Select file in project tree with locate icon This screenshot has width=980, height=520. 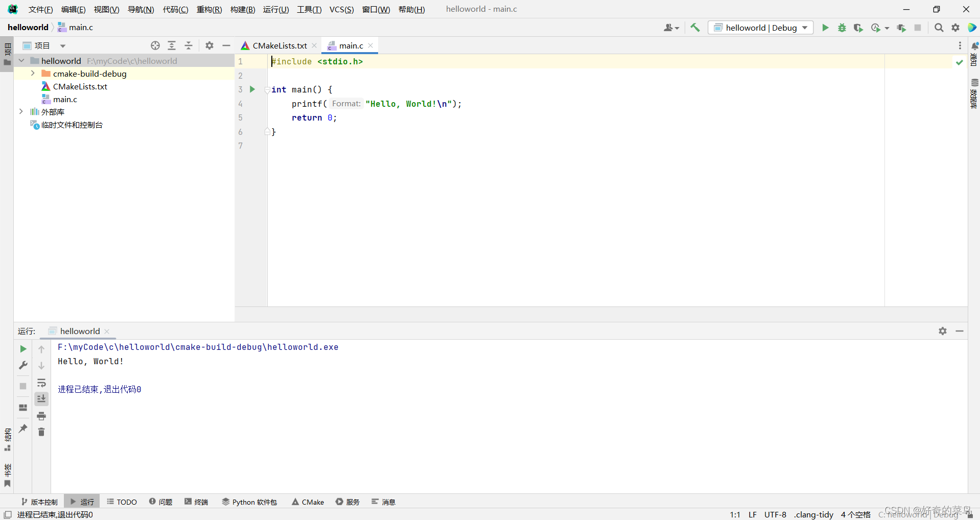[155, 45]
